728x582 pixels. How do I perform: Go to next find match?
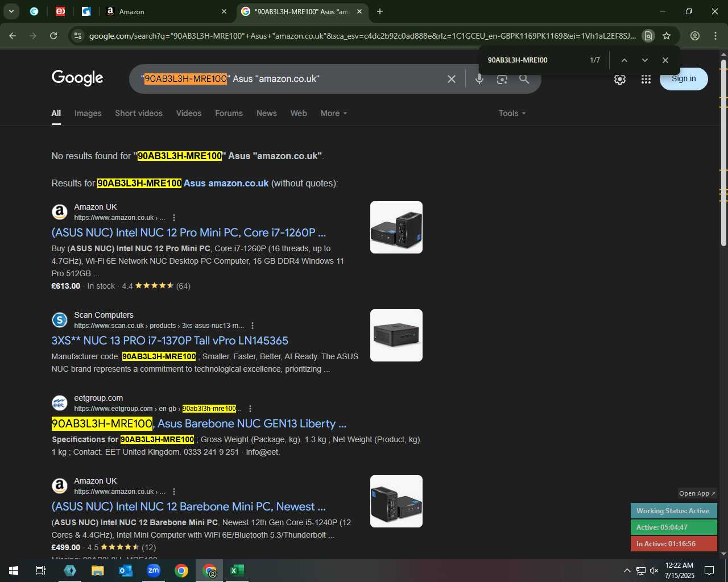pos(644,60)
